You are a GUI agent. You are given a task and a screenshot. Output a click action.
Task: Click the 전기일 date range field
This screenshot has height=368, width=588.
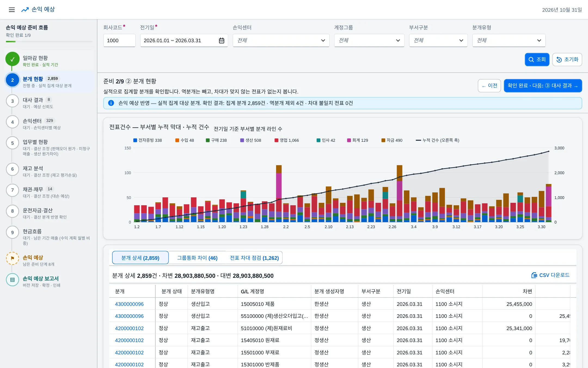184,41
